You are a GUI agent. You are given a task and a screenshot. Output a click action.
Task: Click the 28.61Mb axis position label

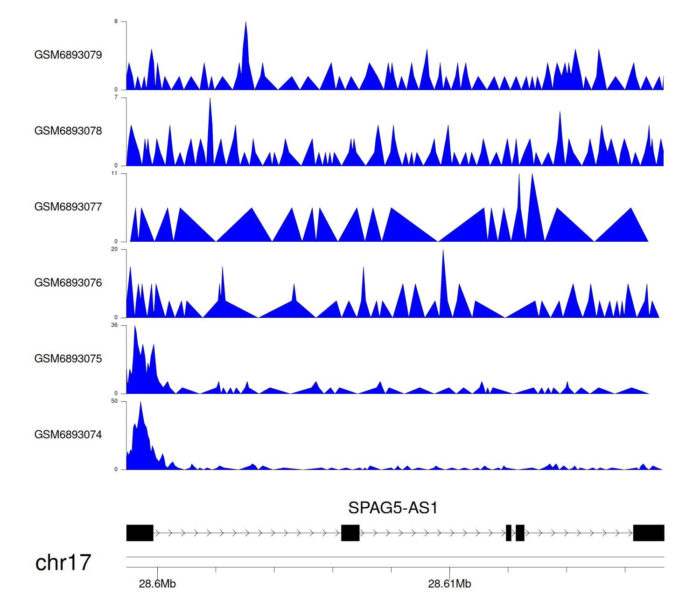click(x=449, y=584)
